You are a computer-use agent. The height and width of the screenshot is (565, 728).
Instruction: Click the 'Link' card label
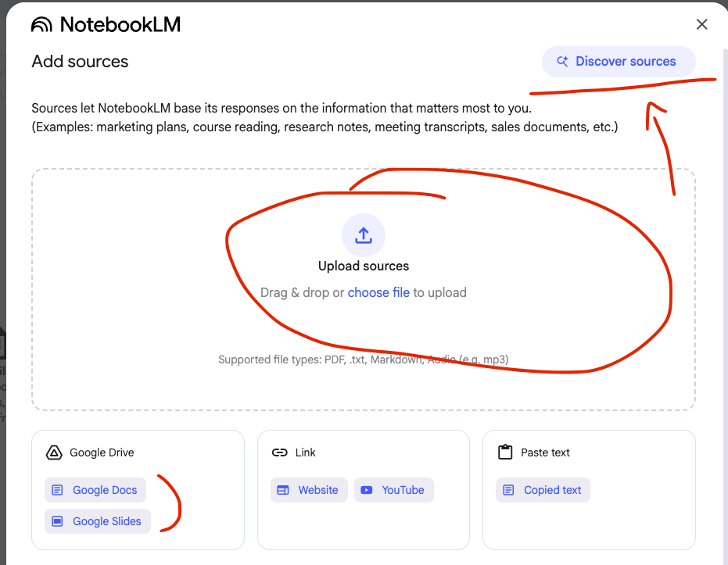[305, 452]
